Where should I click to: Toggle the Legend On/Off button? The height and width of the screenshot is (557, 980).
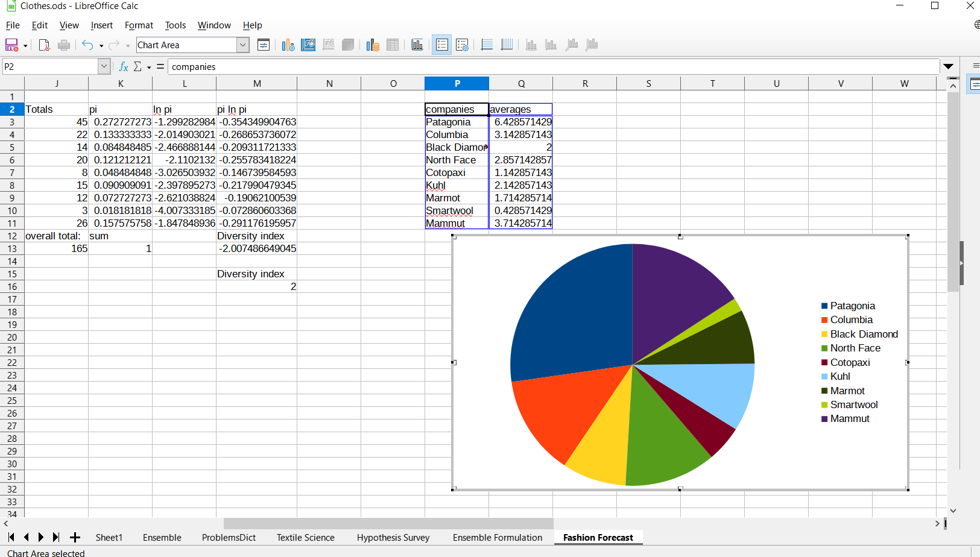click(x=441, y=45)
